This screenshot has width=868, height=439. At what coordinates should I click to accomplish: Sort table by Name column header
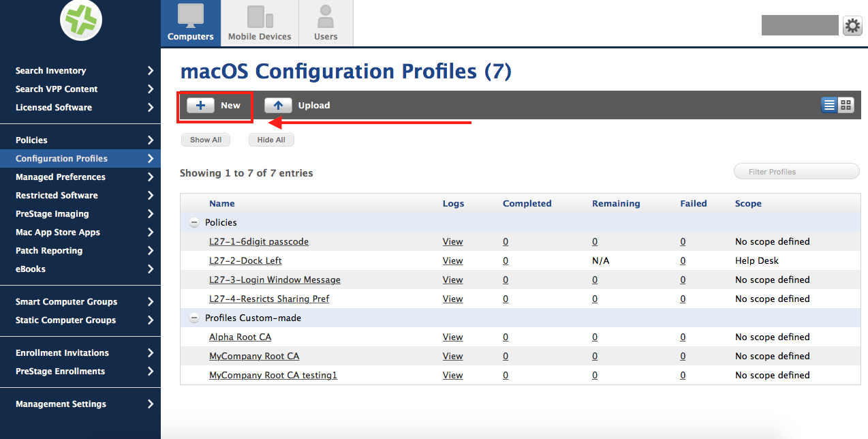222,203
